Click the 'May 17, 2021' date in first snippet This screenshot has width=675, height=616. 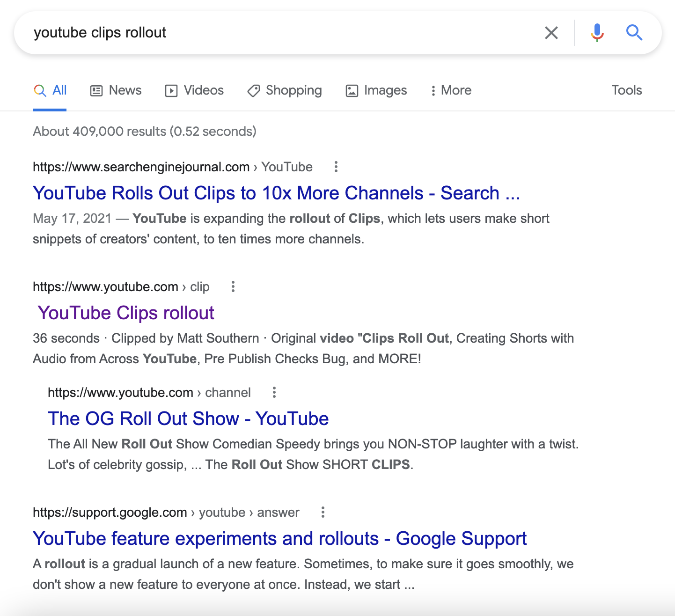72,218
